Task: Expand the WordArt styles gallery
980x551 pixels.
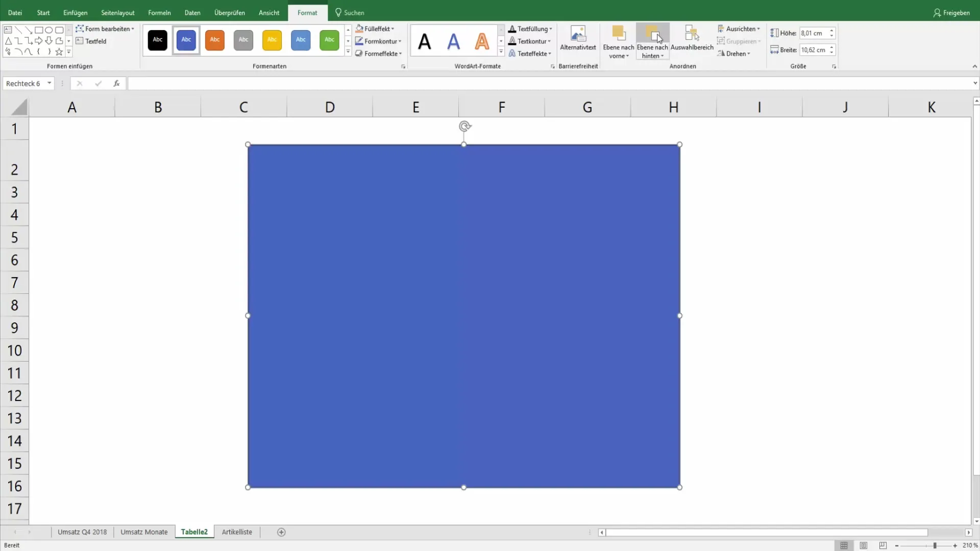Action: click(501, 52)
